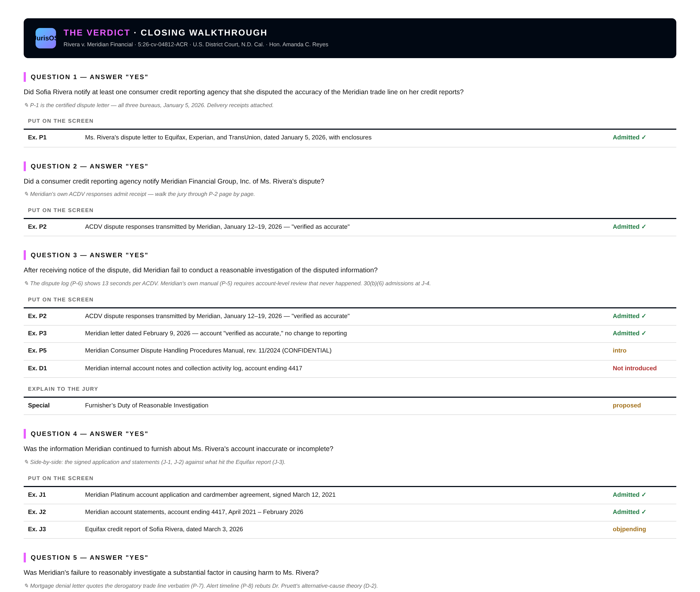
Task: Click Not introduced status of Ex. D1
Action: (634, 368)
